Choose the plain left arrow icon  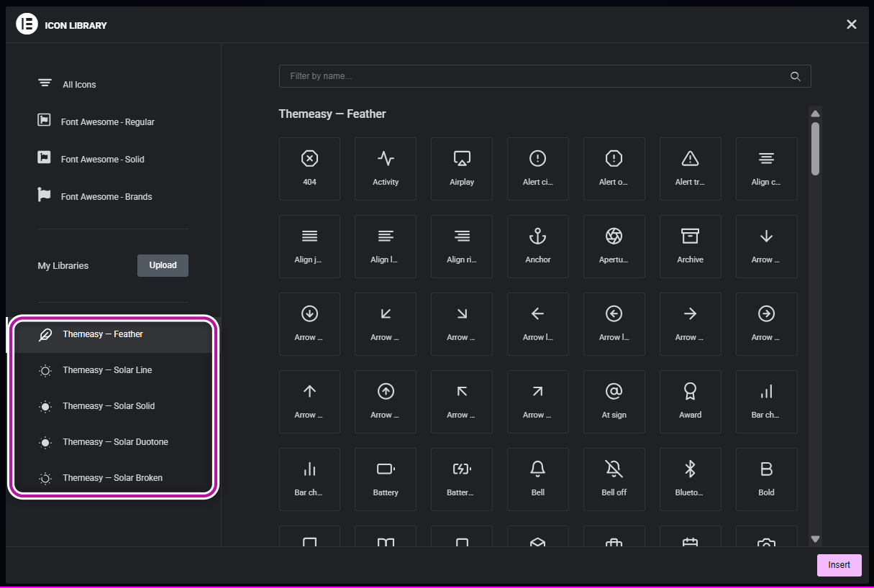(538, 324)
